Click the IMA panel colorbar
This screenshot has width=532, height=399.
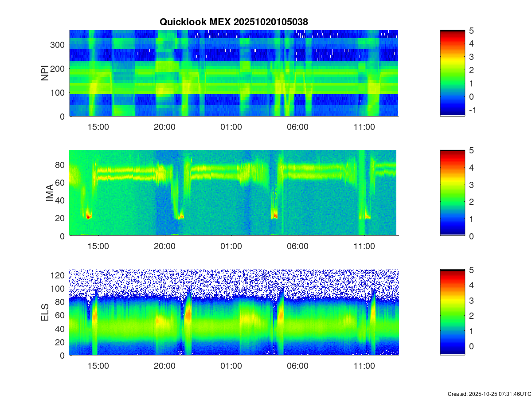tap(452, 193)
